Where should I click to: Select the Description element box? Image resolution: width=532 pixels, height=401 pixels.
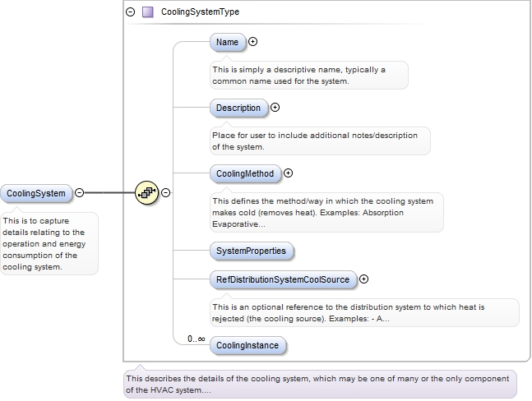coord(238,108)
